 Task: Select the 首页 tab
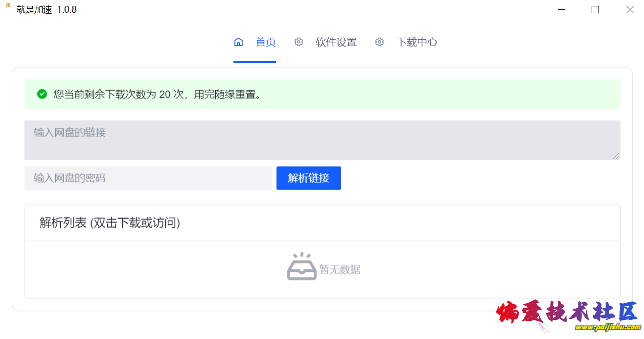pyautogui.click(x=266, y=42)
